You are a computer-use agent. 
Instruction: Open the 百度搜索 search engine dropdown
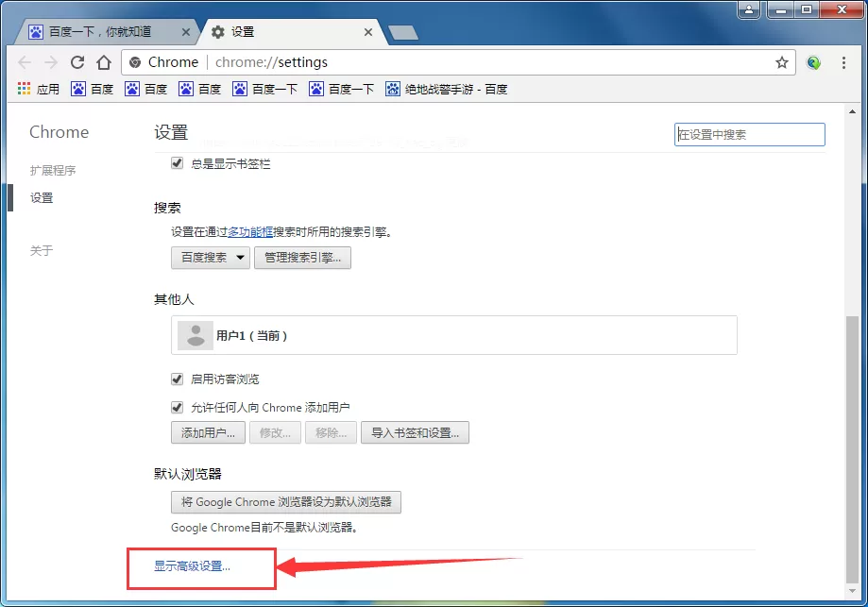[211, 258]
